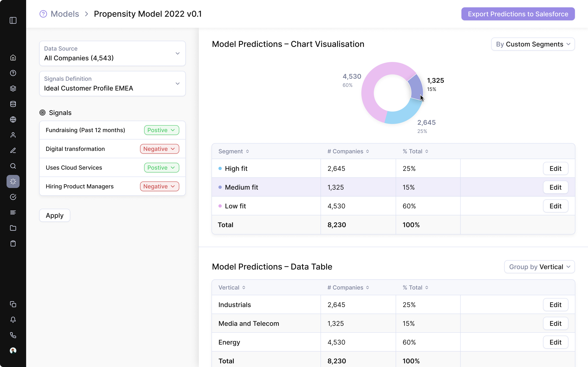Open the database sidebar icon
588x367 pixels.
(13, 104)
